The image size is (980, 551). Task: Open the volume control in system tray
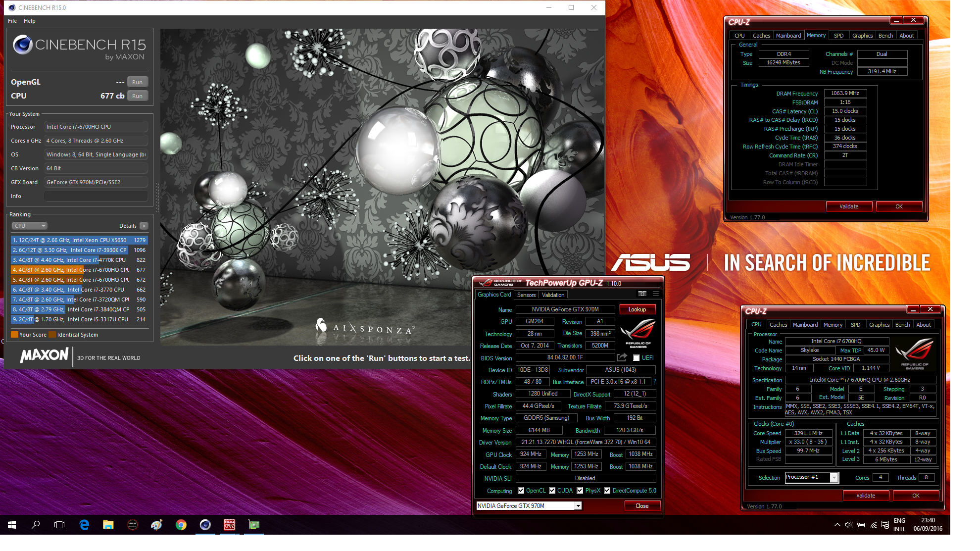pos(849,525)
